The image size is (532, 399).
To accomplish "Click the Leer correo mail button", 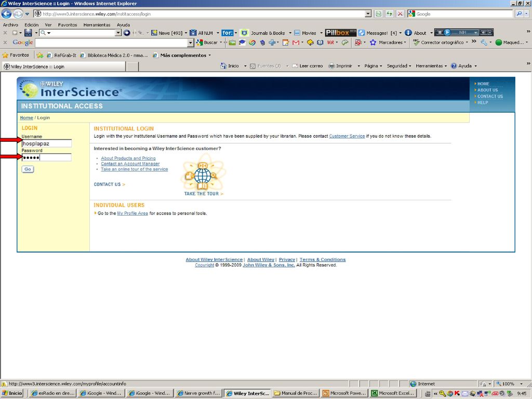I will [x=308, y=66].
